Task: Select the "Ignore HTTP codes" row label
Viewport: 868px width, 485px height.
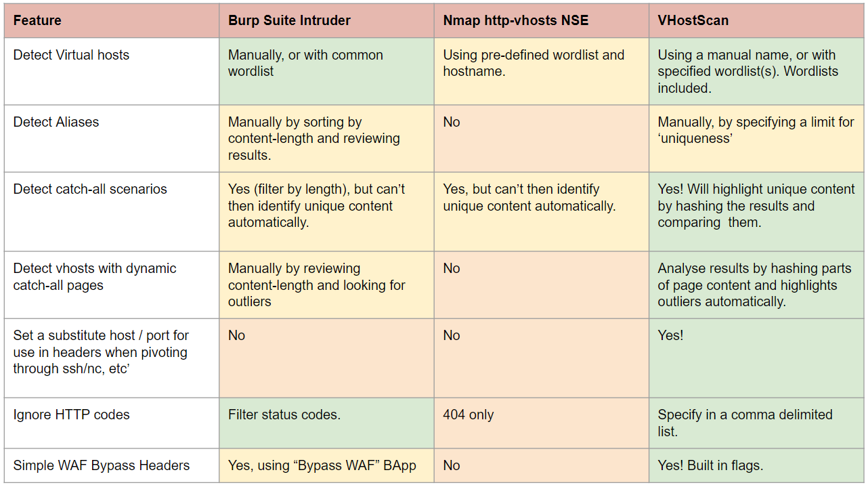Action: pyautogui.click(x=71, y=415)
